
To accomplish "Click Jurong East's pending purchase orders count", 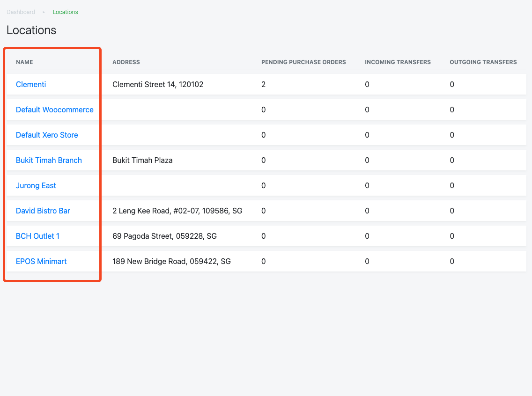I will [263, 186].
